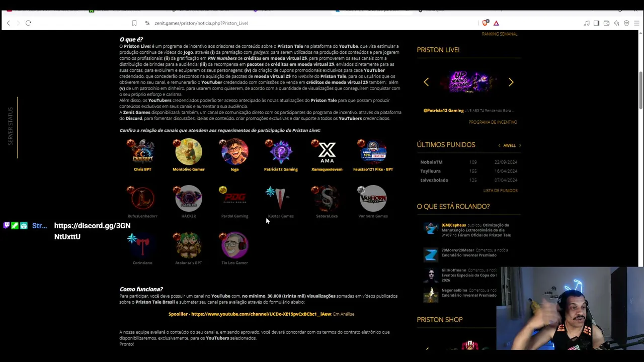This screenshot has height=362, width=644.
Task: Open the SabaraLoka channel avatar
Action: (x=327, y=198)
